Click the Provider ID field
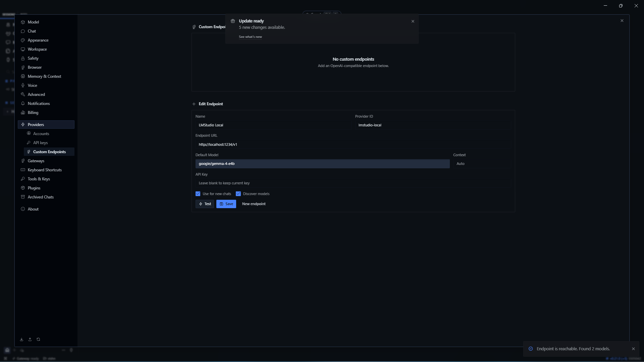This screenshot has width=644, height=362. [x=433, y=125]
